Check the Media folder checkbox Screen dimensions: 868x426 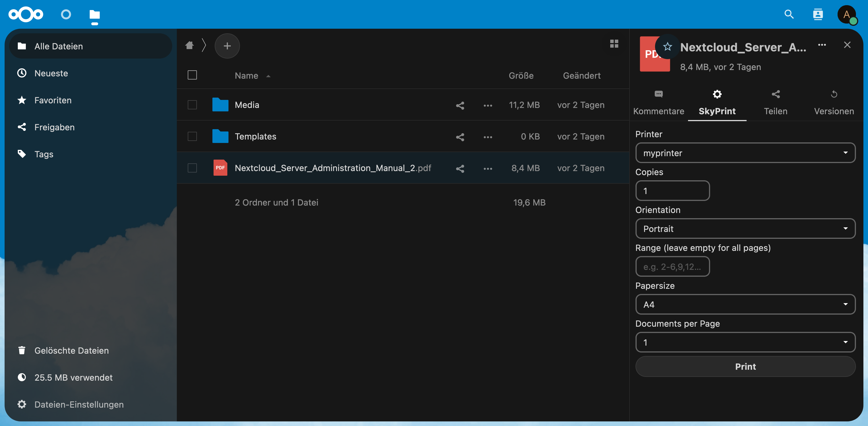point(192,105)
